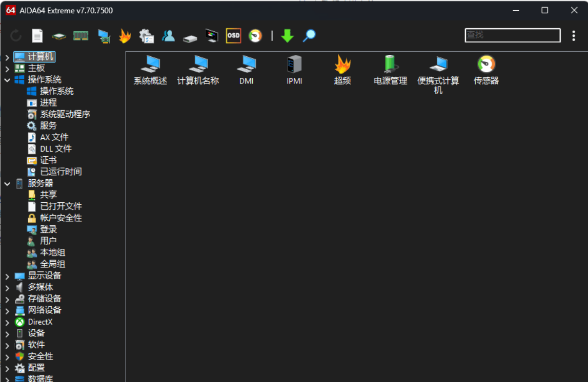
Task: Collapse the top-level 操作系统 tree node chevron
Action: point(7,80)
